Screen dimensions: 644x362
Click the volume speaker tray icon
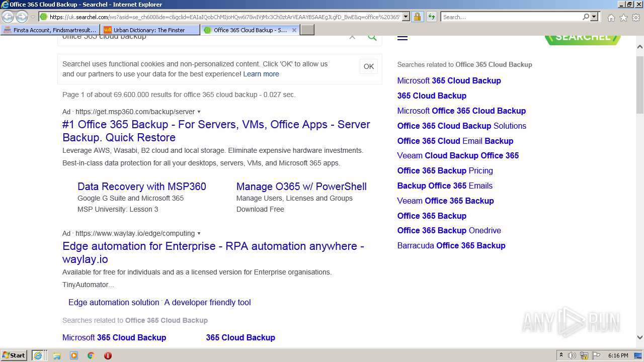click(x=572, y=355)
